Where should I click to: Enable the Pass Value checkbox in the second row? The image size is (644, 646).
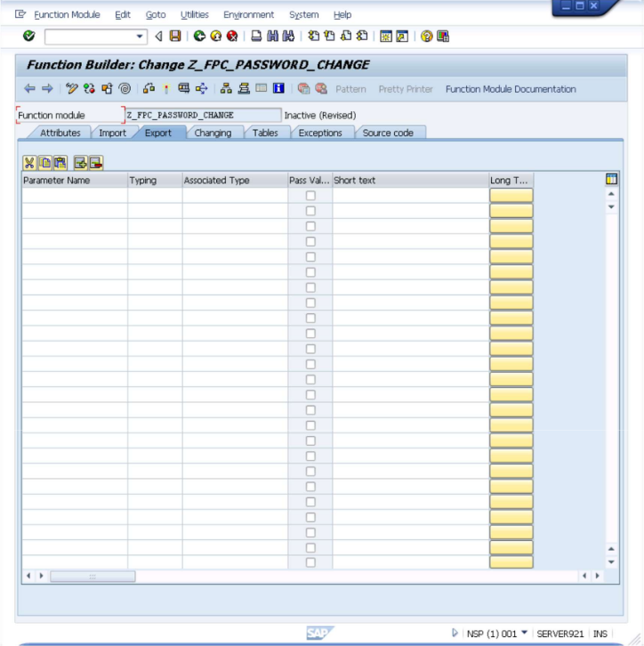point(310,211)
